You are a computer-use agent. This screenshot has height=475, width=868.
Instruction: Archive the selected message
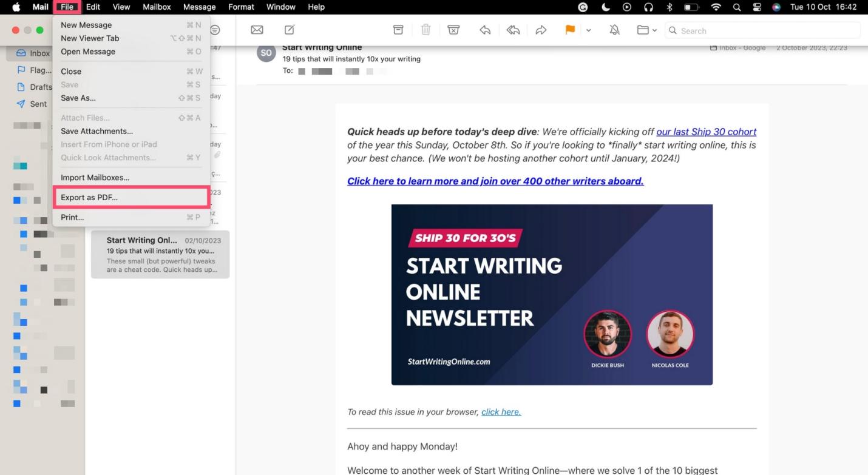[x=398, y=30]
